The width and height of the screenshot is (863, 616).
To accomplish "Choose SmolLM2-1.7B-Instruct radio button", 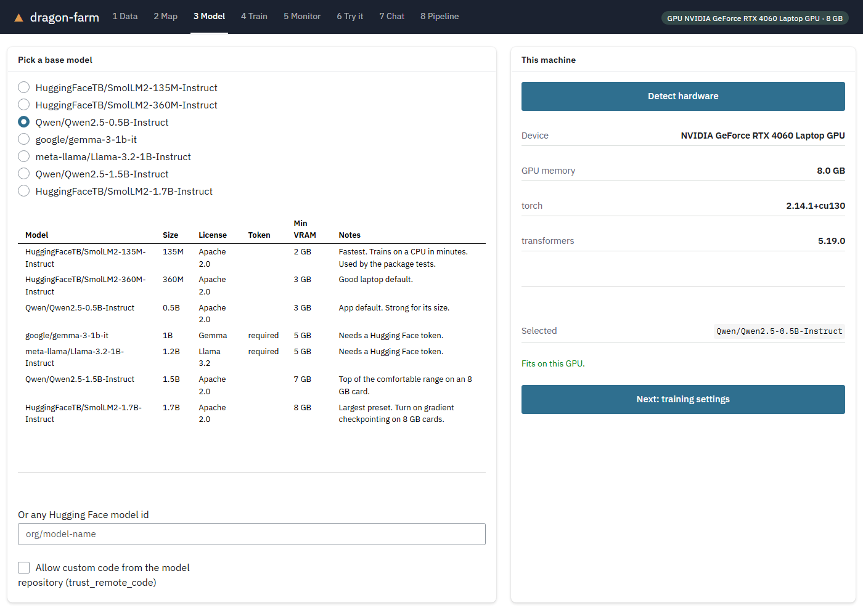I will (24, 191).
